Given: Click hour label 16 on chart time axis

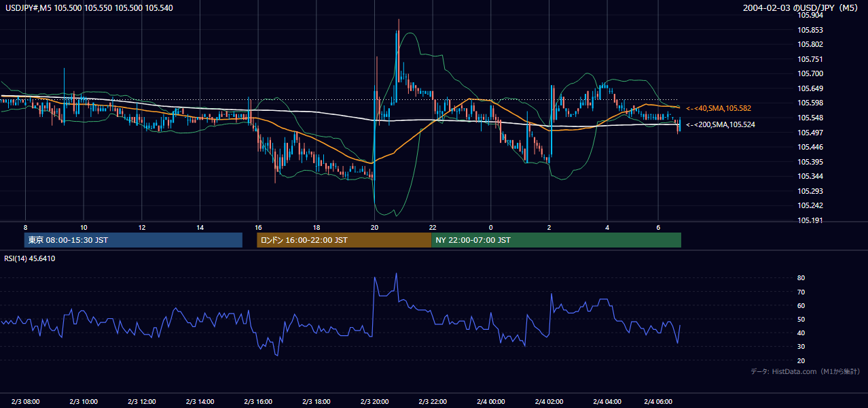Looking at the screenshot, I should [258, 227].
